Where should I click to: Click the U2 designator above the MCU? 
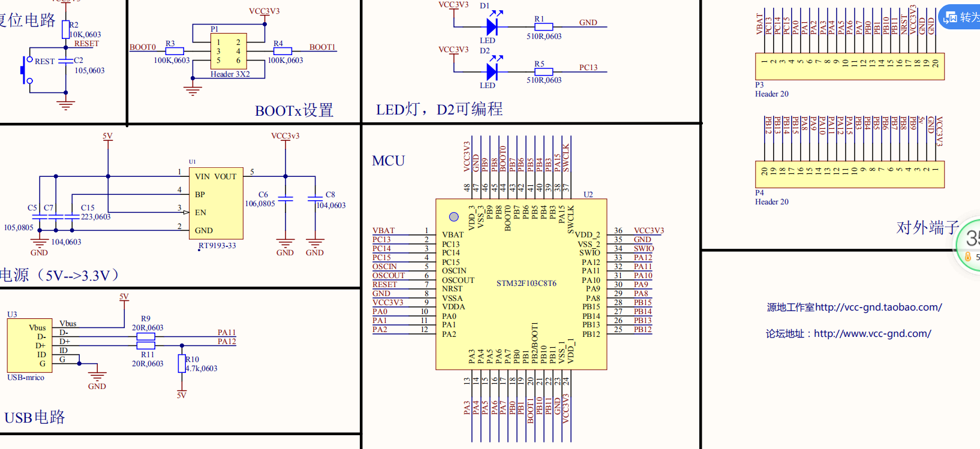click(588, 195)
